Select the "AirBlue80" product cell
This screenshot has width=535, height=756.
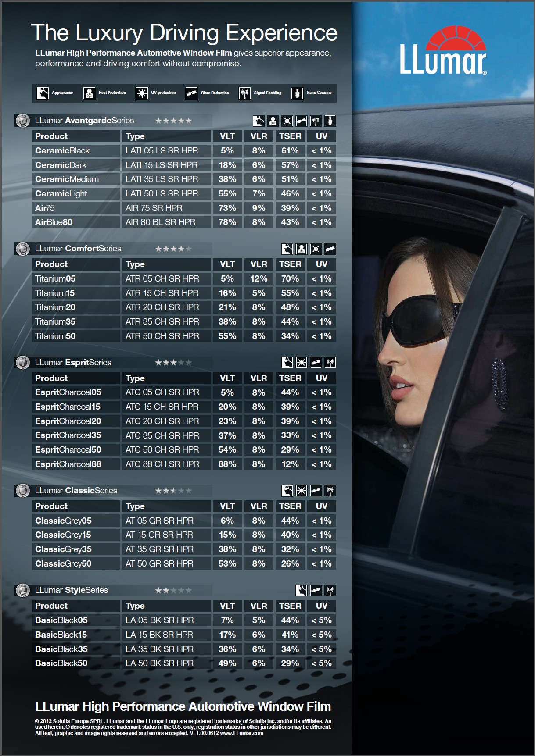pyautogui.click(x=76, y=222)
